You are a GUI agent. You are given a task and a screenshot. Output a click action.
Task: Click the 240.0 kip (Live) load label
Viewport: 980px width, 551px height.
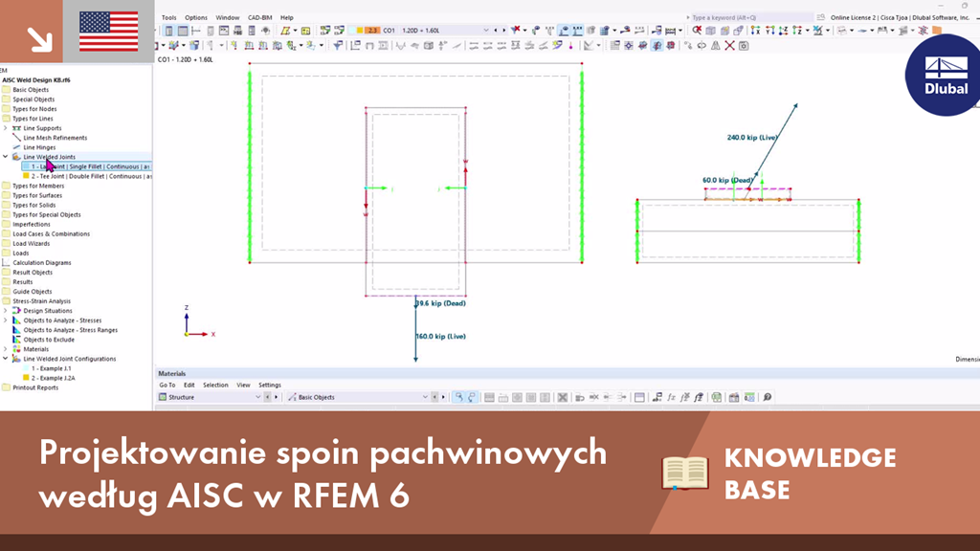(x=752, y=138)
